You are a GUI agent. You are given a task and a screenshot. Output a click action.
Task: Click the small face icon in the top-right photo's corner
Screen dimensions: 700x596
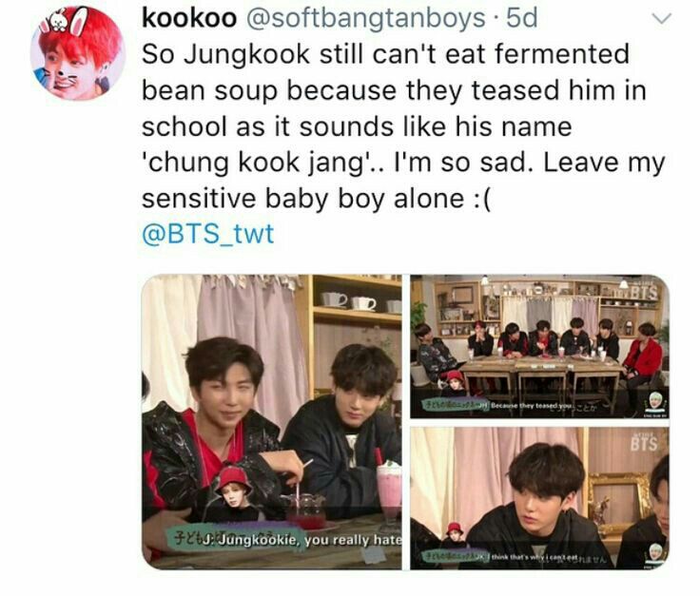click(x=655, y=401)
